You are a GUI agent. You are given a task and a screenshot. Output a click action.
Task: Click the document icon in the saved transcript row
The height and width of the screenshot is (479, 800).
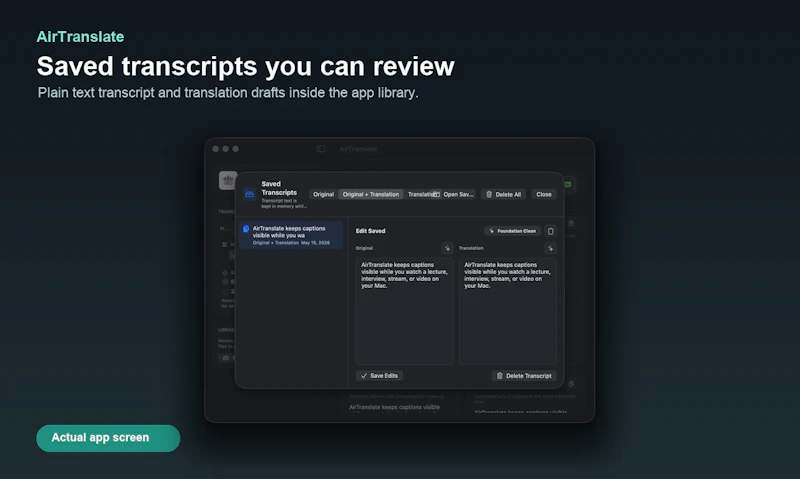(246, 229)
